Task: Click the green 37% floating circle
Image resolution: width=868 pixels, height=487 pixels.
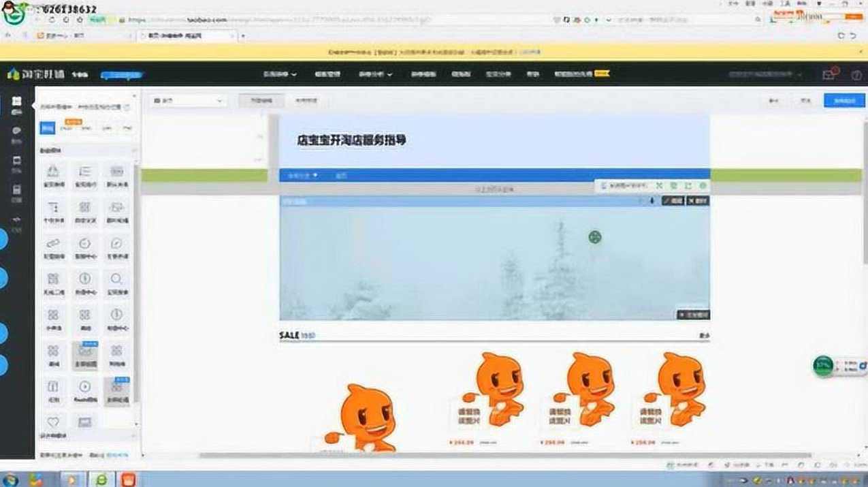Action: click(823, 366)
